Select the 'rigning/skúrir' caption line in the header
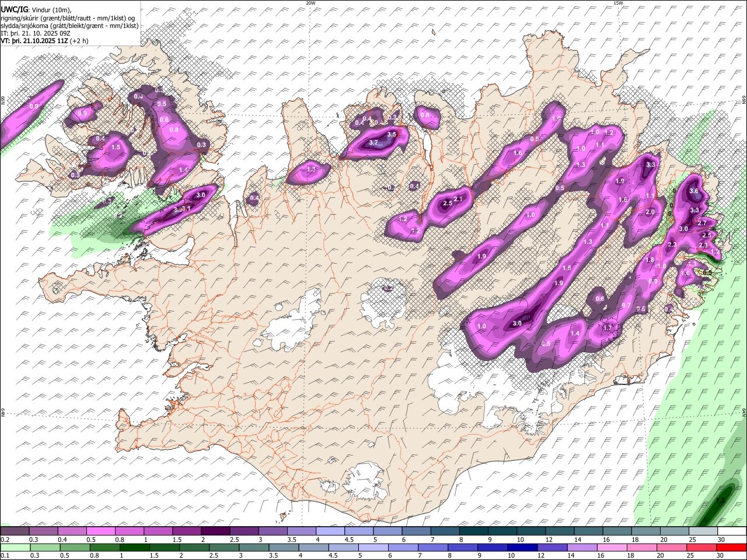Screen dimensions: 747x560 click(x=68, y=17)
